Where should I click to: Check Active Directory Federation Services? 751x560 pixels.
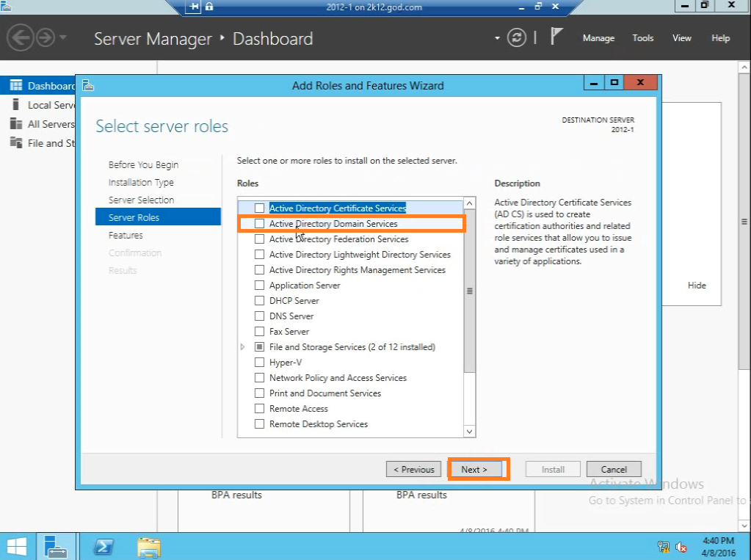pyautogui.click(x=260, y=239)
